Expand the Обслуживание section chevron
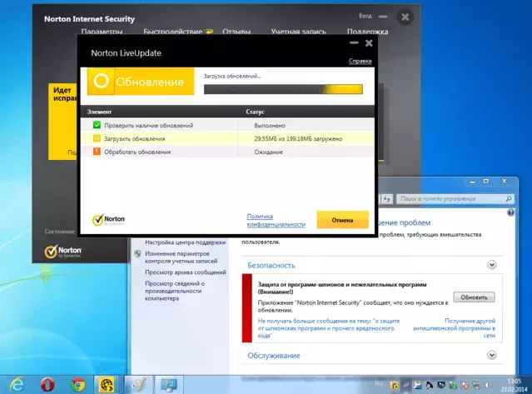 click(492, 355)
